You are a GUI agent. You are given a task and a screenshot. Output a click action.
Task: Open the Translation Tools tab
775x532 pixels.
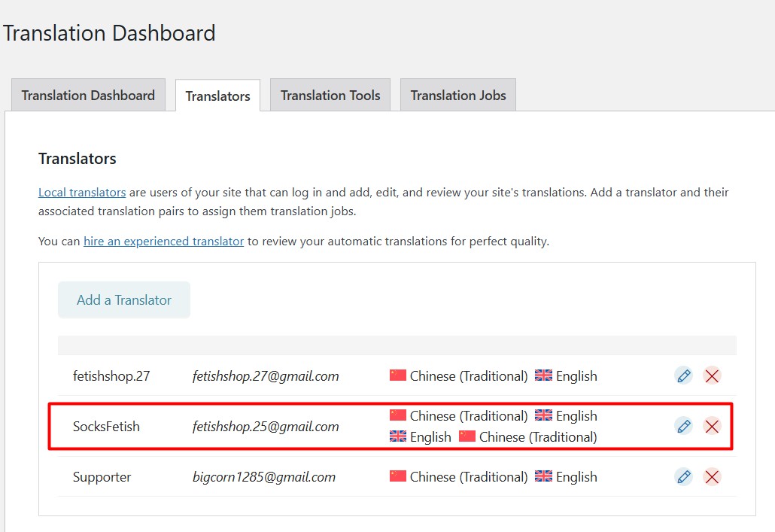click(x=330, y=96)
